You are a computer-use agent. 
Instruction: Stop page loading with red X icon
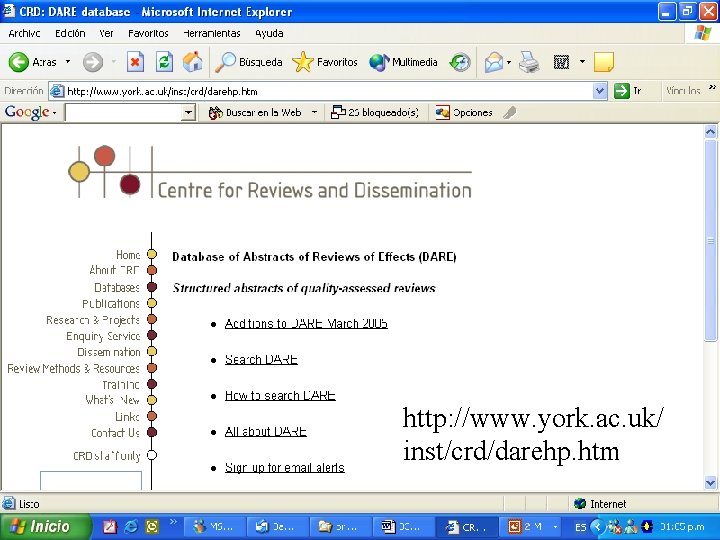(135, 62)
